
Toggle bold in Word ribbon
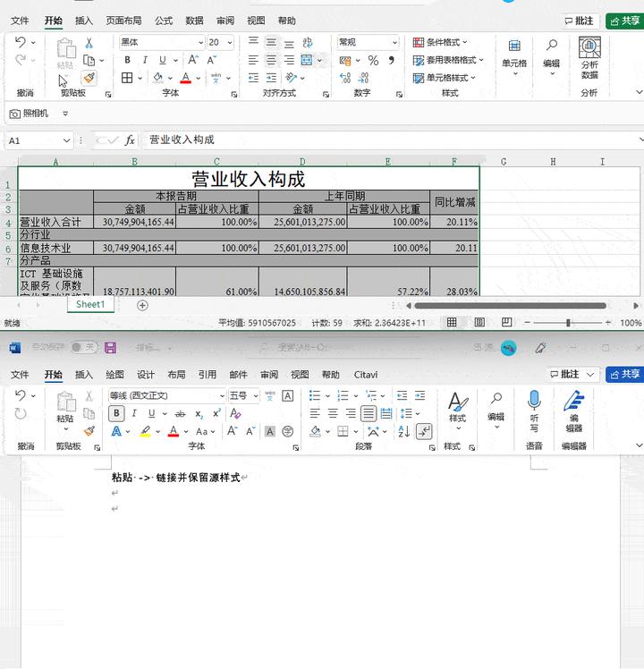(x=116, y=413)
